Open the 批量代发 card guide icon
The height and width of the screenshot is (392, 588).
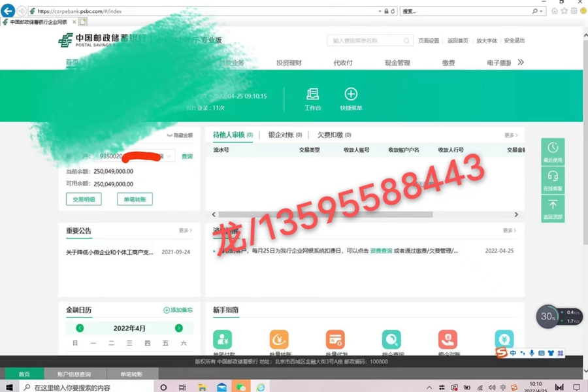click(335, 340)
